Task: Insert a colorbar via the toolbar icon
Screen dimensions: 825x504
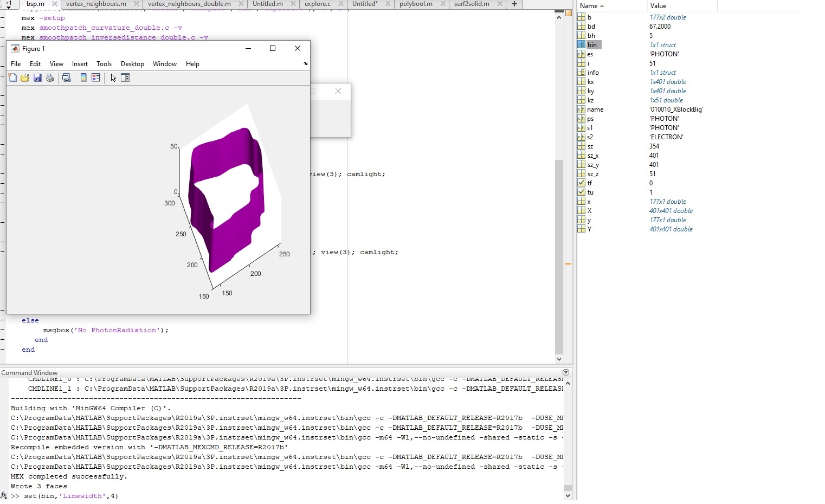Action: point(83,78)
